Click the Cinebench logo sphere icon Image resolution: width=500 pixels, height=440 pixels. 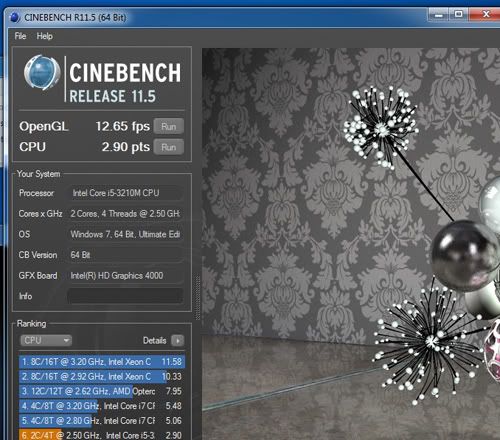click(x=42, y=73)
